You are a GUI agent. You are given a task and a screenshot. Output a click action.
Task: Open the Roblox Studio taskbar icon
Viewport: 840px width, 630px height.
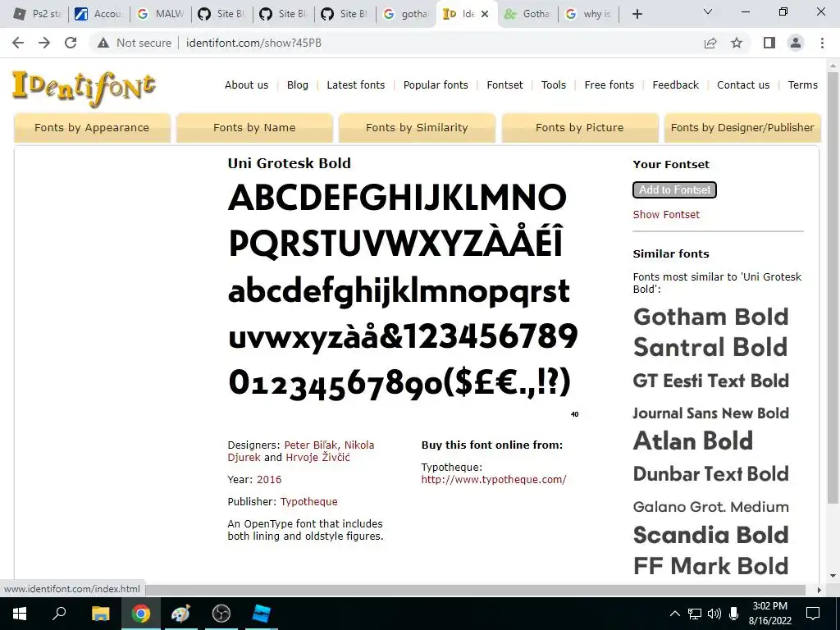tap(261, 613)
